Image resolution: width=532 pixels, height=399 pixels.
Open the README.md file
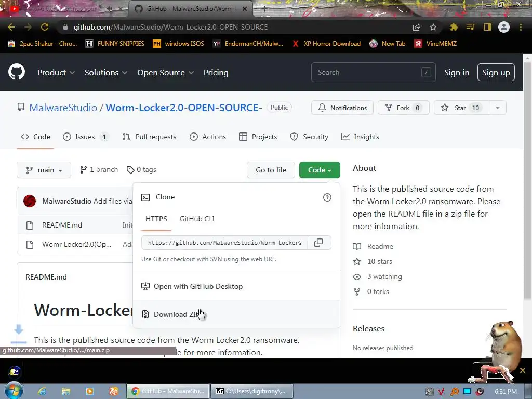[x=62, y=225]
